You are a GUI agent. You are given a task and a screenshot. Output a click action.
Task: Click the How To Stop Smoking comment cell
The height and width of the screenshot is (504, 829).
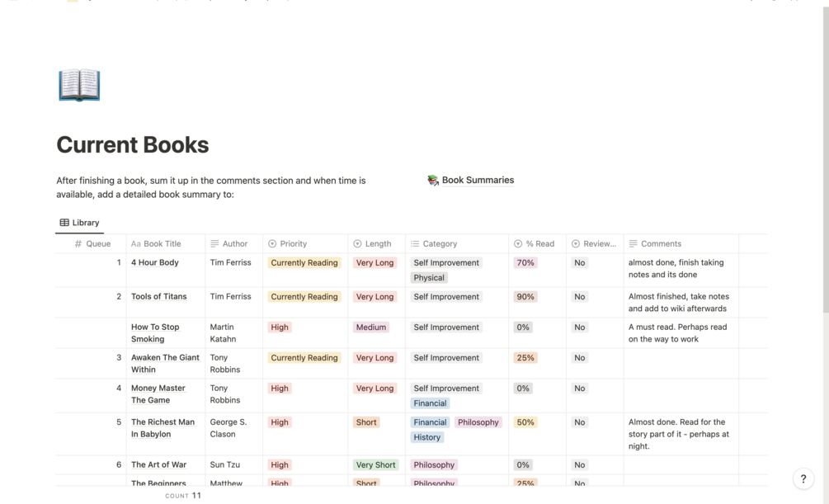pos(680,333)
